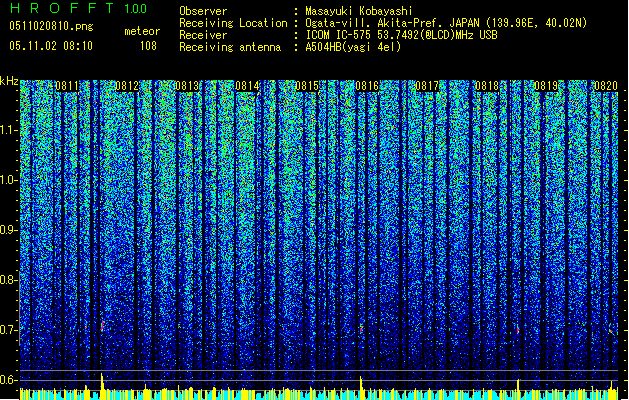Image resolution: width=629 pixels, height=400 pixels.
Task: Click the 0.6 kHz axis label
Action: (9, 380)
